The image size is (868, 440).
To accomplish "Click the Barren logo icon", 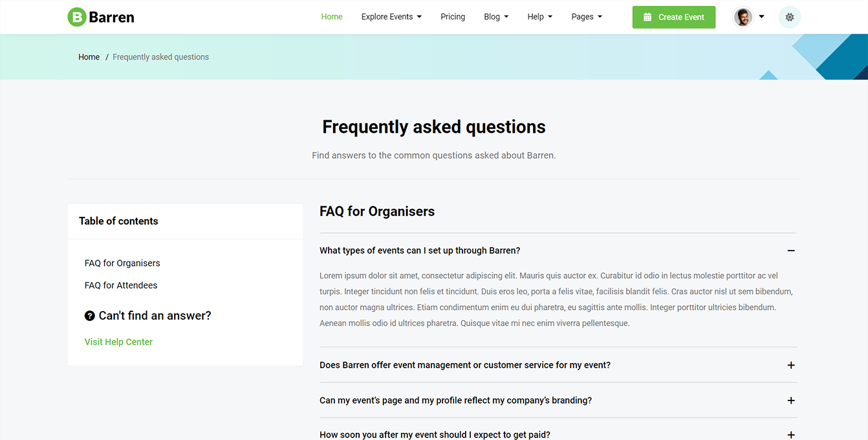I will tap(77, 17).
